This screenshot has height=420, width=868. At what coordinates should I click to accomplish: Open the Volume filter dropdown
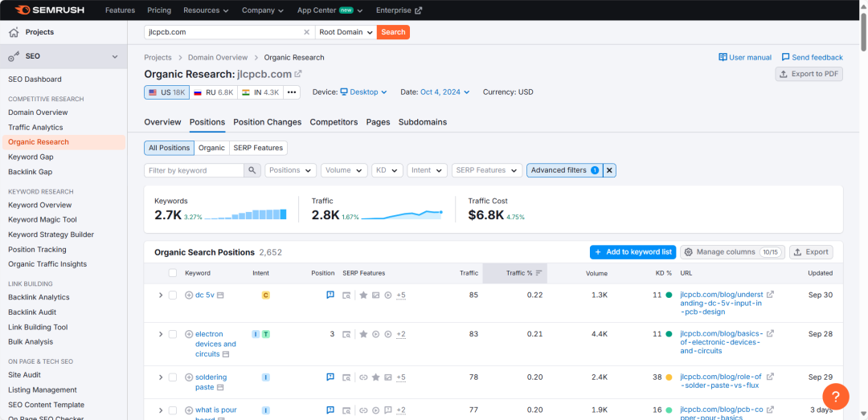(x=344, y=170)
